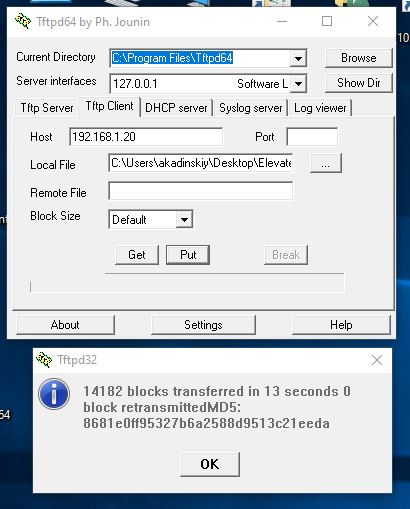
Task: Switch to the Tftp Server tab
Action: coord(47,108)
